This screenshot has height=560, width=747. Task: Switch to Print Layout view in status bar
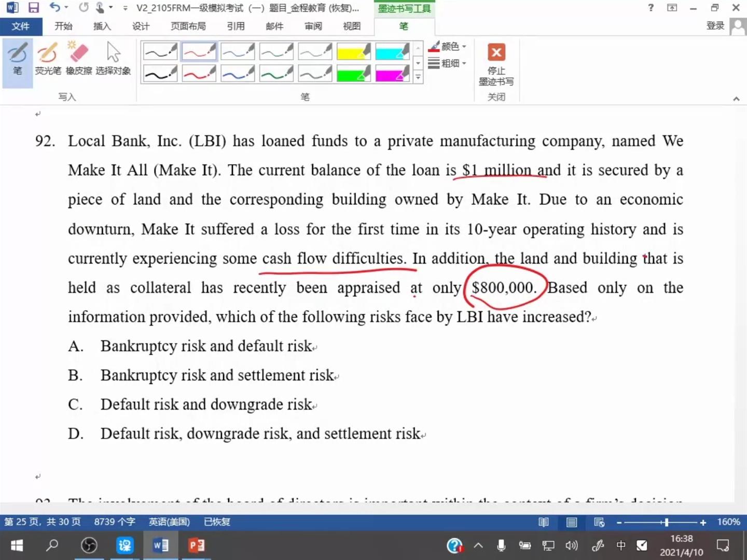(572, 522)
